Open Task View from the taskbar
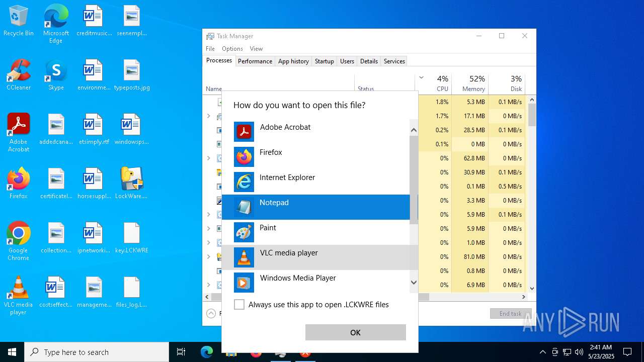The image size is (644, 362). [x=181, y=352]
